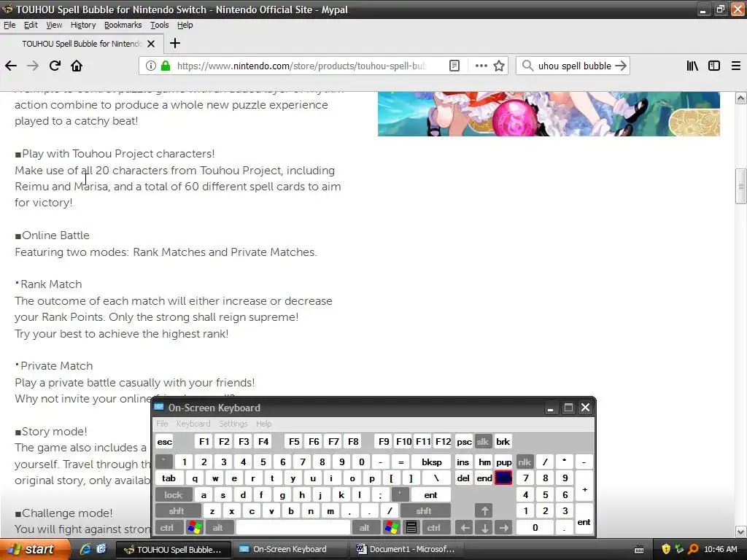747x560 pixels.
Task: Click the scrollbar up arrow
Action: [740, 98]
